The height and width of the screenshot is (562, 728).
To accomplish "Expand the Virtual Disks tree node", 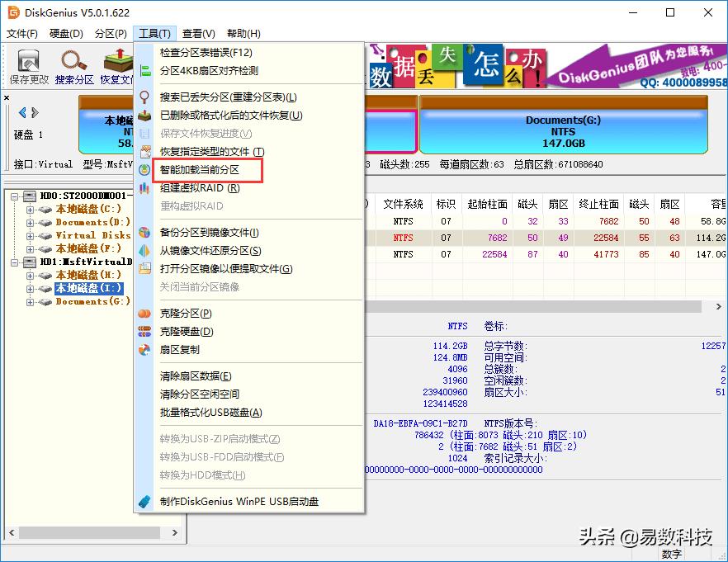I will click(x=31, y=235).
